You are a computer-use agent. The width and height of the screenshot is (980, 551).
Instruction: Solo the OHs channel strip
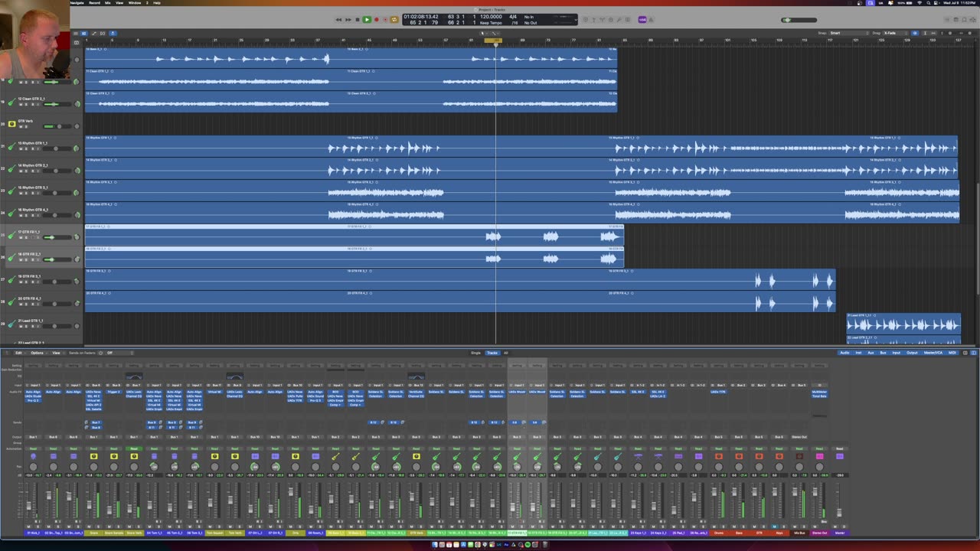click(x=299, y=527)
